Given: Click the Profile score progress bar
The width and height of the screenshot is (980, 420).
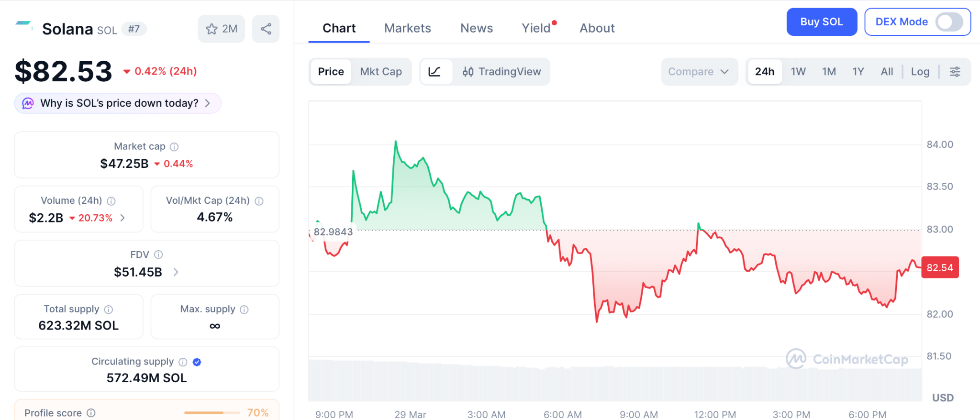Looking at the screenshot, I should [212, 413].
